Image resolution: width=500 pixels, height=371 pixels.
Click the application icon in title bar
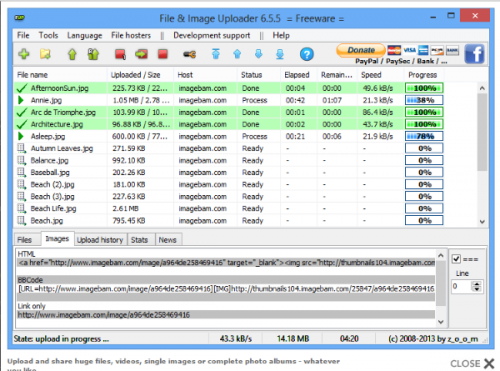pyautogui.click(x=20, y=18)
